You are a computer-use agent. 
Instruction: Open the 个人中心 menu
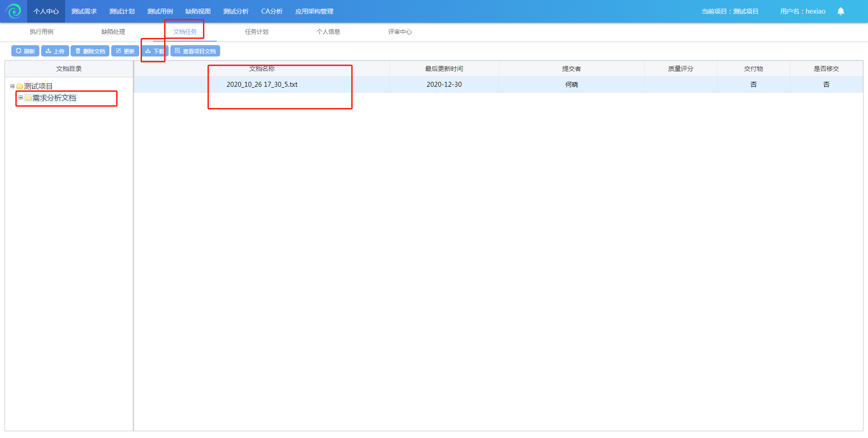[46, 11]
